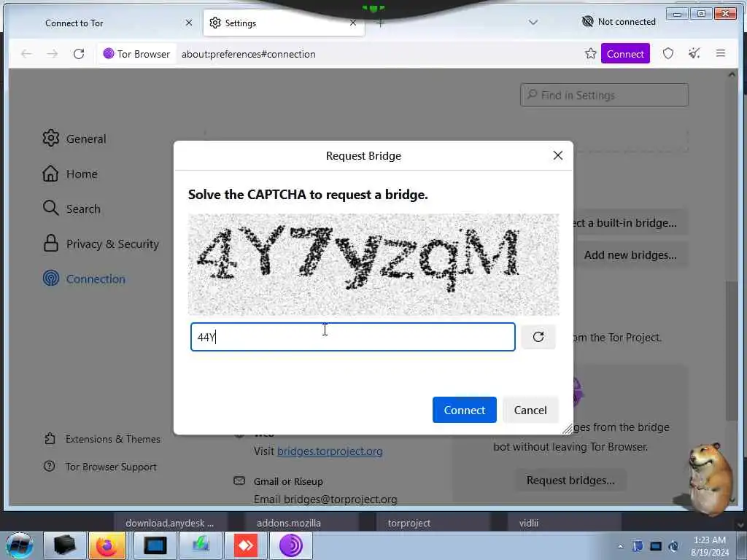Viewport: 747px width, 560px height.
Task: Open bridges.torproject.org link
Action: click(330, 451)
